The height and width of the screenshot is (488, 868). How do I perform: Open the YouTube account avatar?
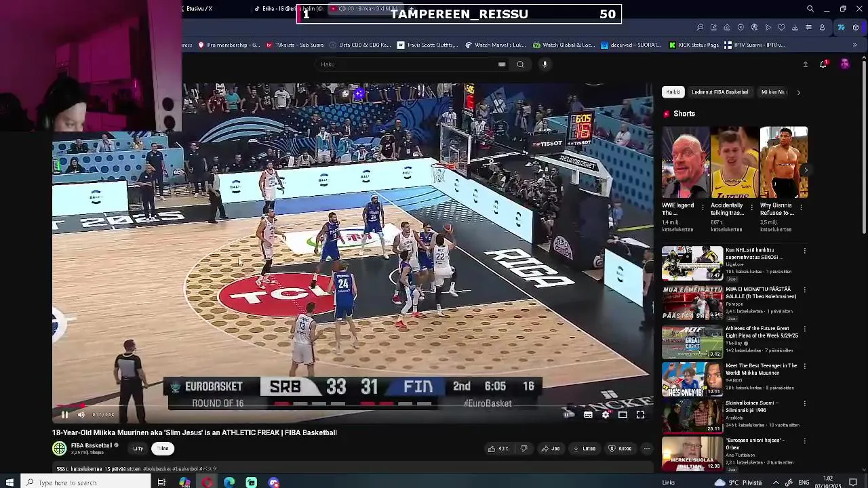coord(845,64)
